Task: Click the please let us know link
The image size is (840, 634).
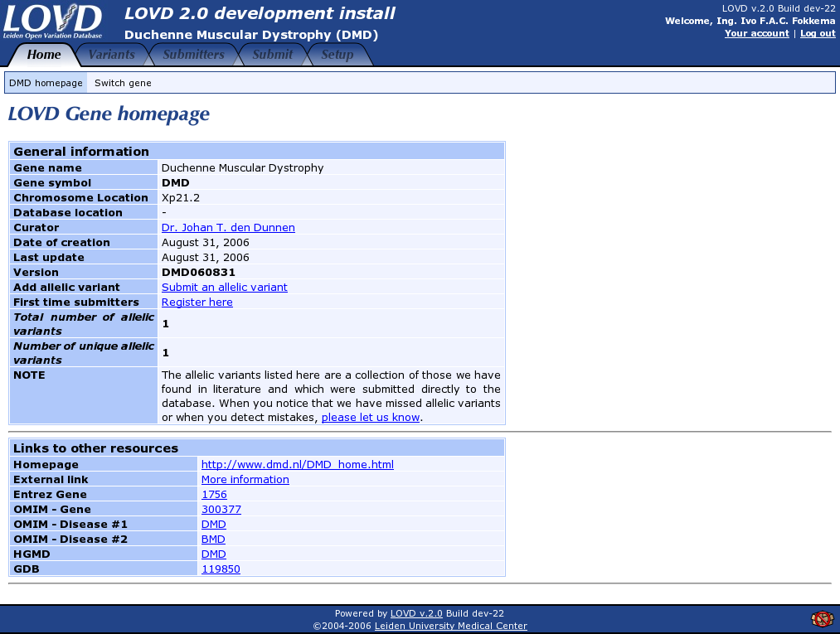Action: pyautogui.click(x=370, y=417)
